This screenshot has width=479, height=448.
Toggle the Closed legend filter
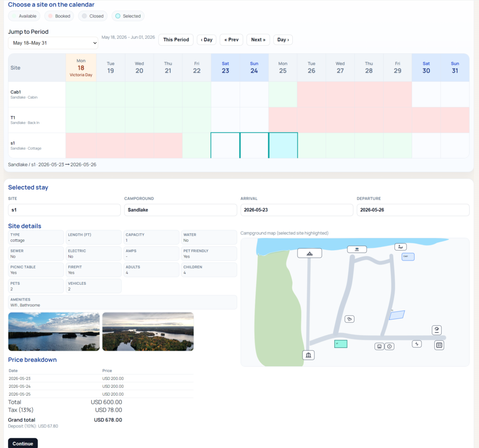pyautogui.click(x=93, y=15)
